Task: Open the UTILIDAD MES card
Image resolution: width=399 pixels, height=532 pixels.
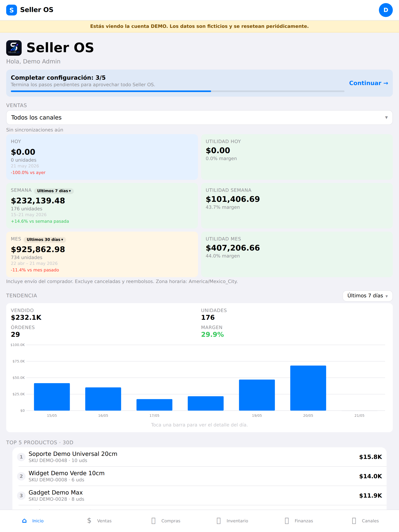Action: click(297, 254)
